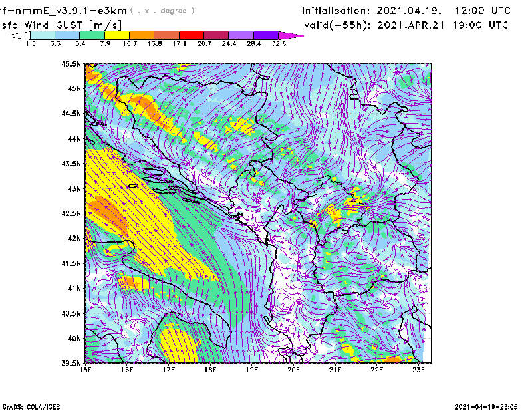The width and height of the screenshot is (532, 411).
Task: Click the legend value 20.7
Action: click(204, 43)
